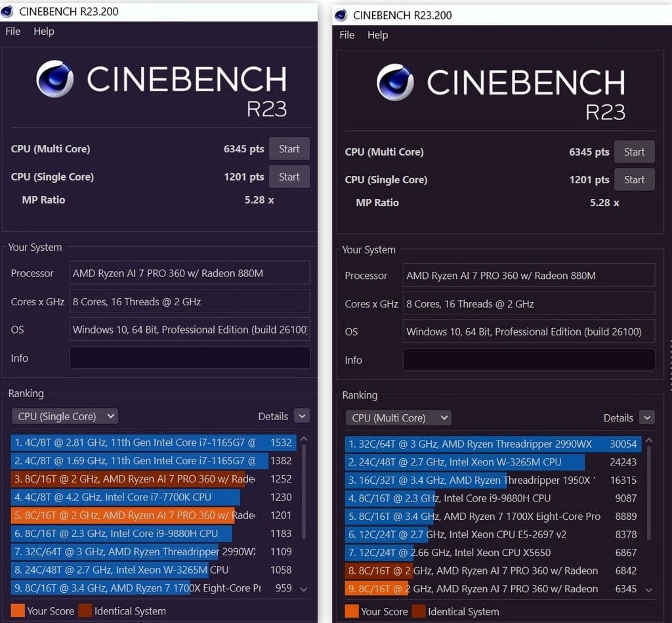The height and width of the screenshot is (623, 672).
Task: Select Threadripper 2990WX row scoring 30054
Action: tap(493, 444)
